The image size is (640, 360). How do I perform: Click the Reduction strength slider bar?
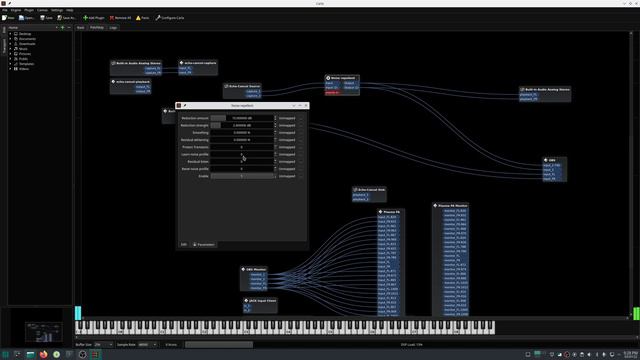click(242, 125)
